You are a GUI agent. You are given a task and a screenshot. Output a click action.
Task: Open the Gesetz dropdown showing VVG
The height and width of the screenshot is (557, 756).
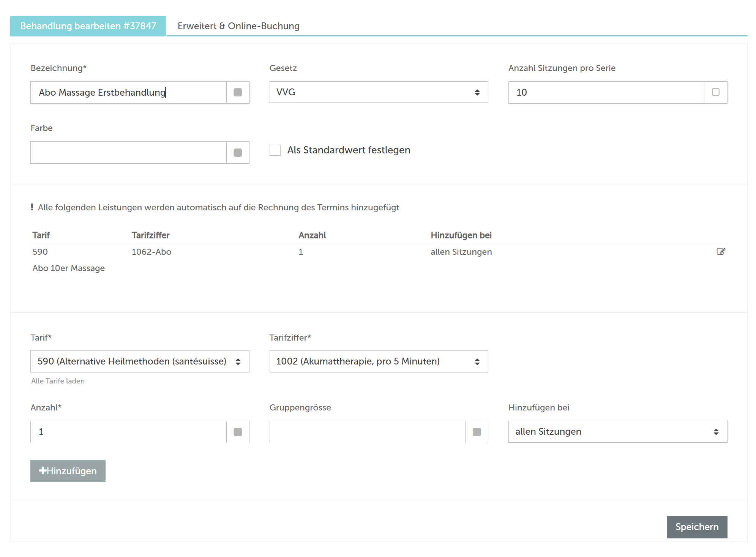(x=378, y=92)
